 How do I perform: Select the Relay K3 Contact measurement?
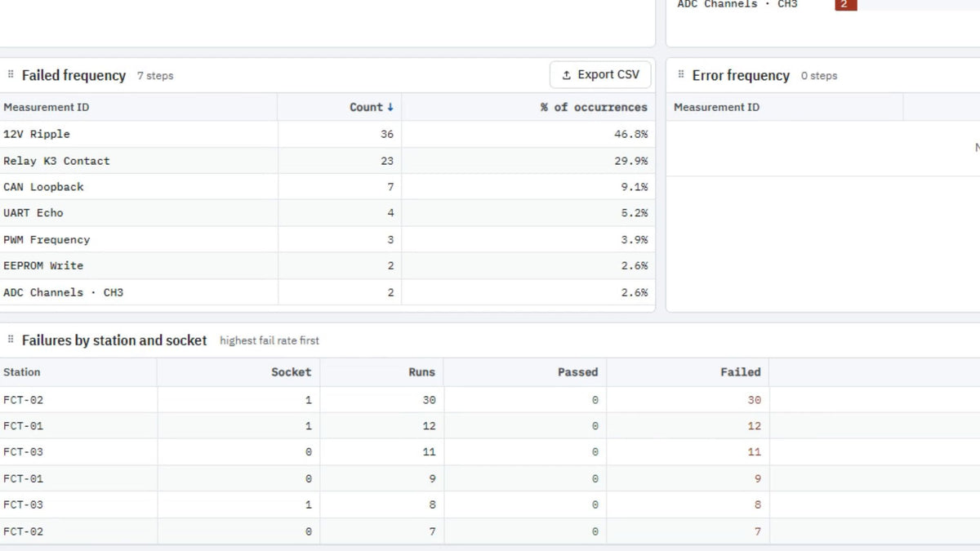pyautogui.click(x=56, y=161)
